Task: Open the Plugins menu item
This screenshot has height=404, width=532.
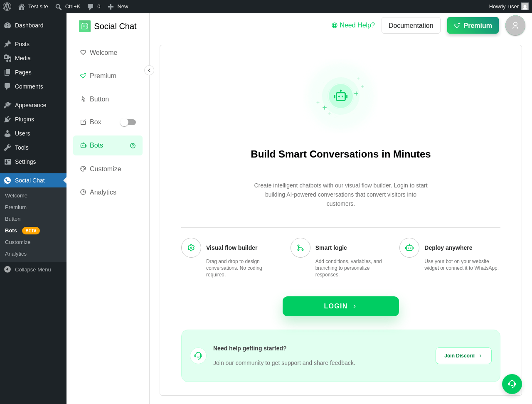Action: (33, 119)
